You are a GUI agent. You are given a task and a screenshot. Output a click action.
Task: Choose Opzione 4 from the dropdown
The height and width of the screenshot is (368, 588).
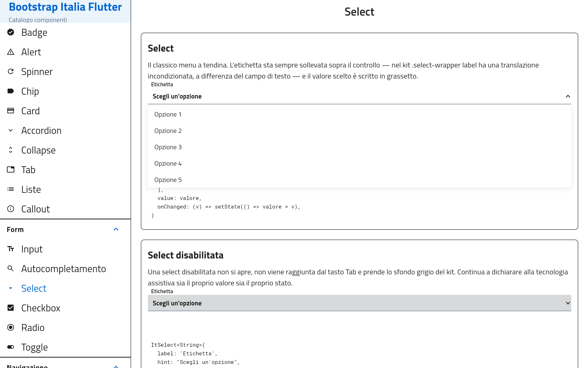[x=359, y=163]
